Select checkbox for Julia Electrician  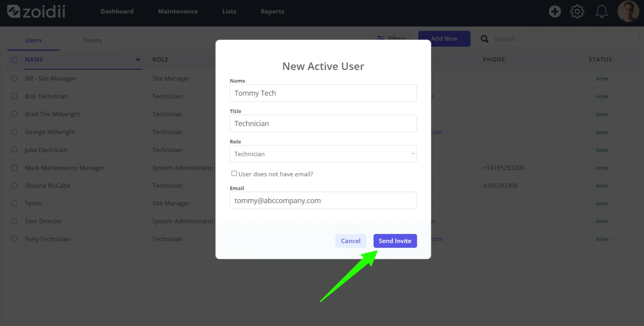14,150
